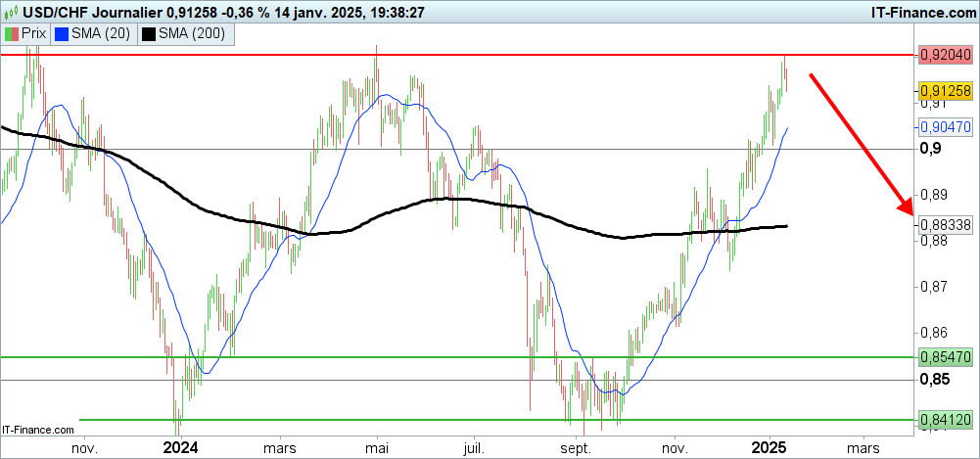The width and height of the screenshot is (980, 459).
Task: Click the blue SMA (20) color swatch
Action: (62, 34)
